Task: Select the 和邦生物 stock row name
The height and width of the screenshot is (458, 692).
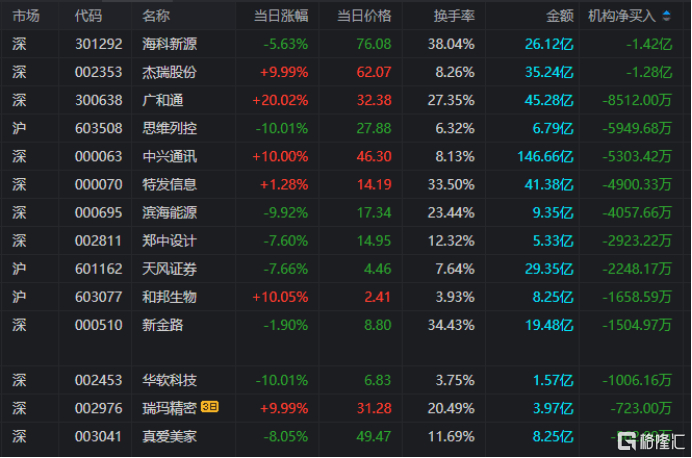Action: (169, 296)
